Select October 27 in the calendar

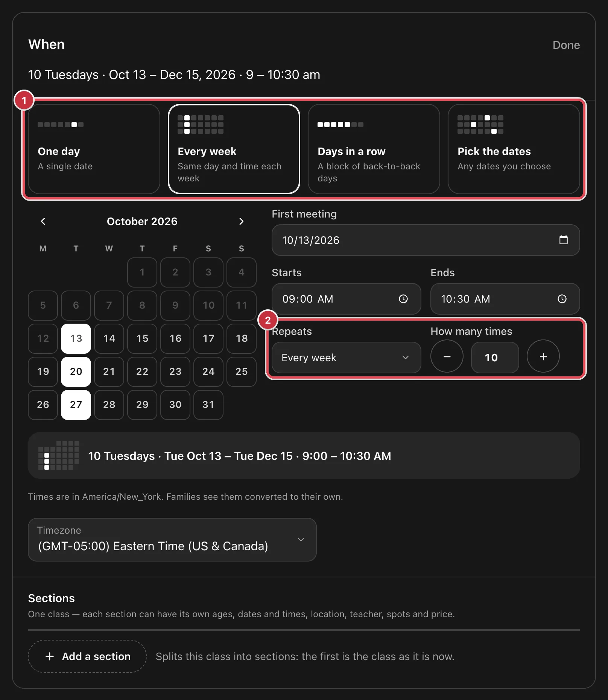click(x=76, y=405)
